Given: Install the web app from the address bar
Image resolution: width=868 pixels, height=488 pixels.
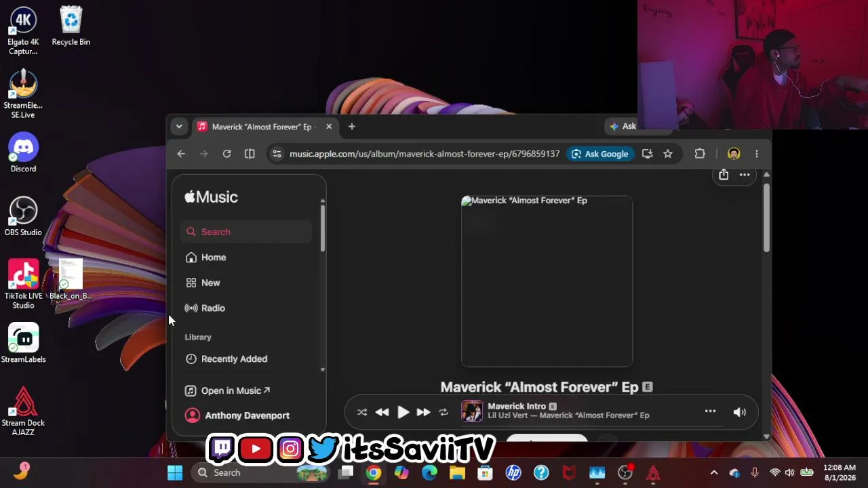Looking at the screenshot, I should tap(647, 154).
